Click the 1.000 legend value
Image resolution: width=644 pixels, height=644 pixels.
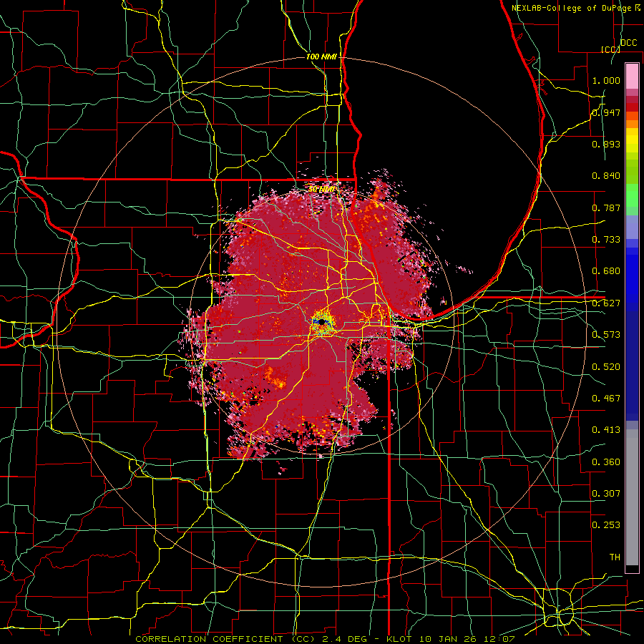click(606, 80)
